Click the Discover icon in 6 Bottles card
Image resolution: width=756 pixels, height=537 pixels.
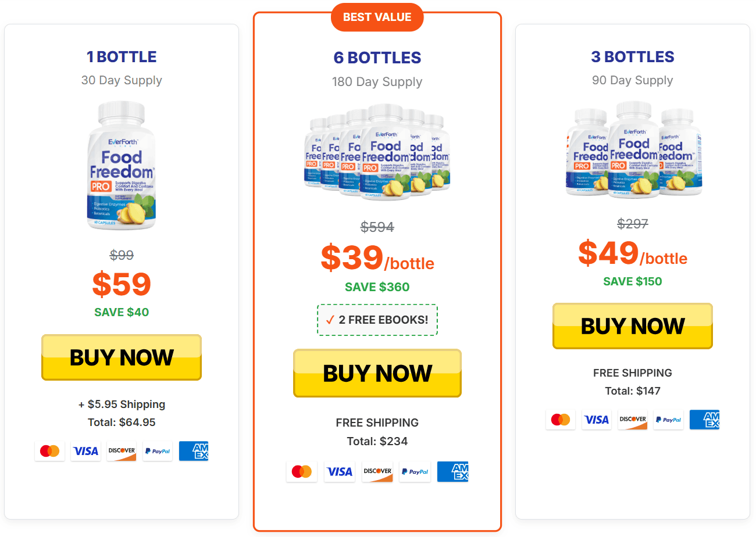(x=377, y=471)
